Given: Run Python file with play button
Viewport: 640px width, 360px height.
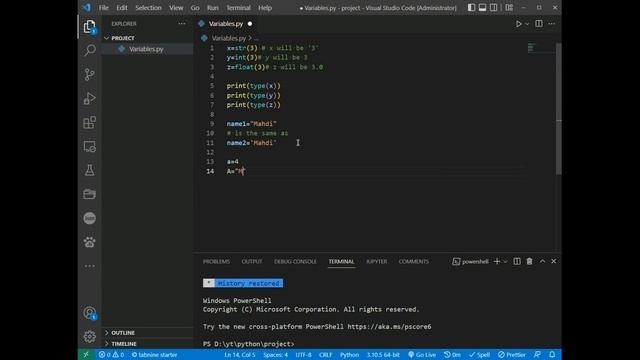Looking at the screenshot, I should (518, 24).
